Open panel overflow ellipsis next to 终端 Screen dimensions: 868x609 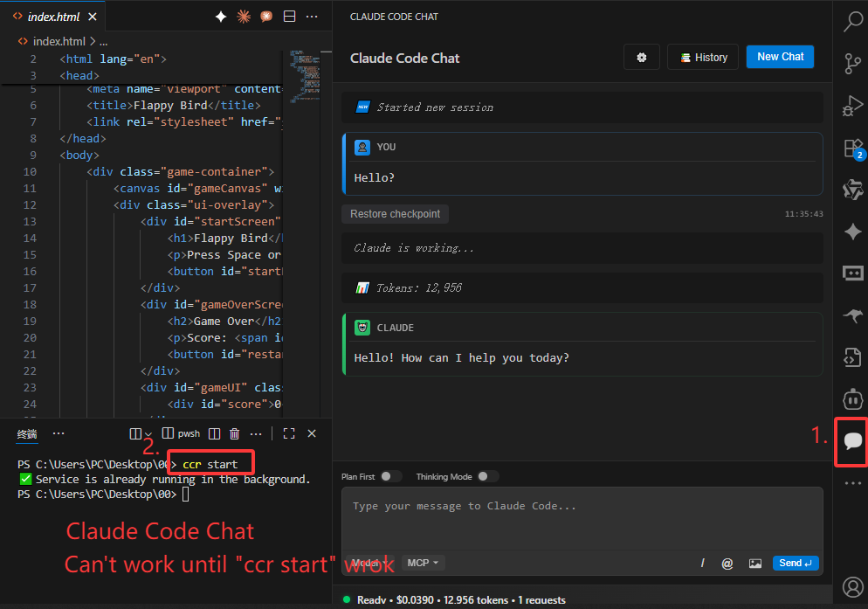click(59, 433)
